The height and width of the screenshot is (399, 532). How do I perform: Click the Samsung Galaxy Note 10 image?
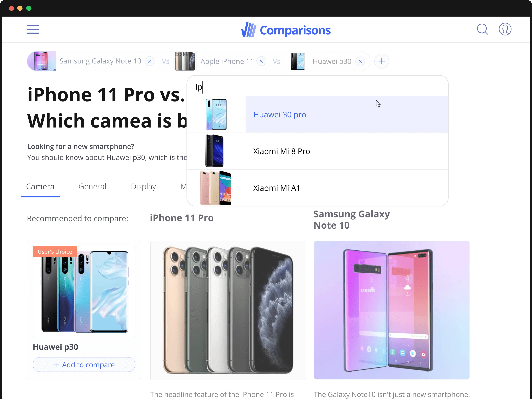392,310
